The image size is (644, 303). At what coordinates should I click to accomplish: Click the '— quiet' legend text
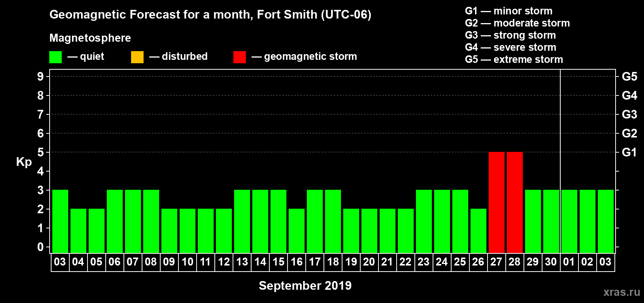click(x=86, y=56)
